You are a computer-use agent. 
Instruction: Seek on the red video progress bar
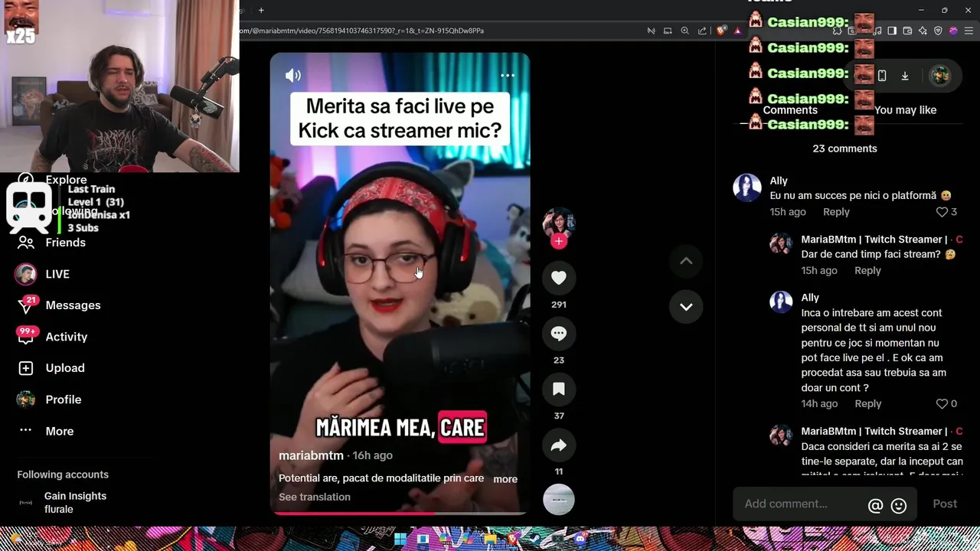pyautogui.click(x=400, y=514)
